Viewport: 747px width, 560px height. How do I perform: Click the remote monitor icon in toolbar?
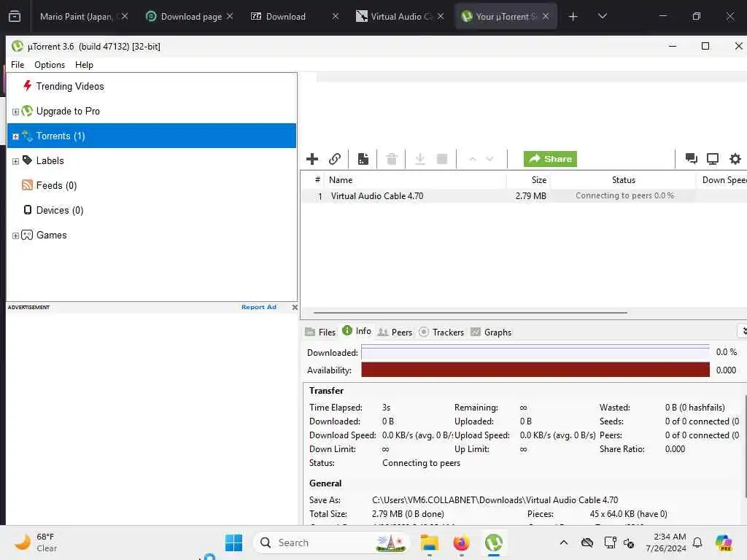click(x=713, y=158)
